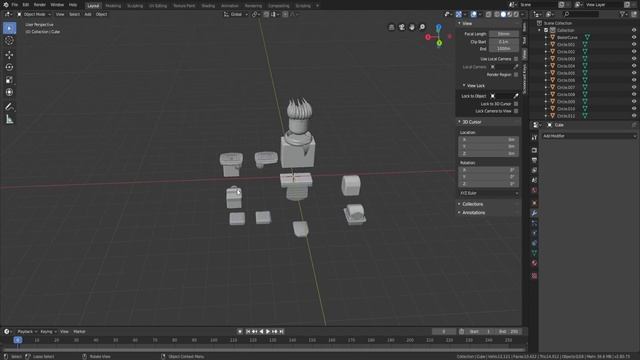Toggle Collection exclude checkbox in outliner
The width and height of the screenshot is (640, 360).
point(546,30)
